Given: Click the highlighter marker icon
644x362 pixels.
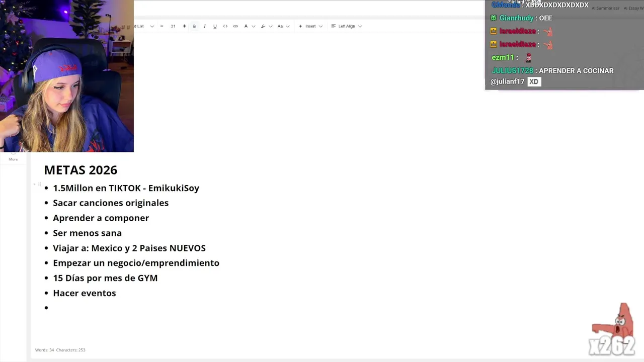Looking at the screenshot, I should point(263,26).
